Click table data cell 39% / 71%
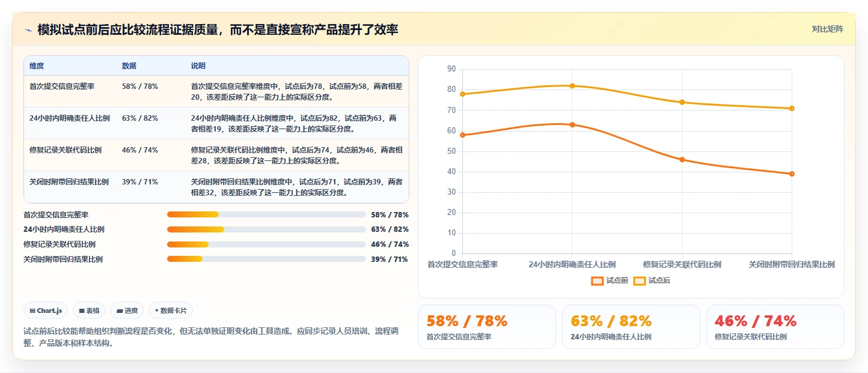The height and width of the screenshot is (373, 868). [x=139, y=181]
